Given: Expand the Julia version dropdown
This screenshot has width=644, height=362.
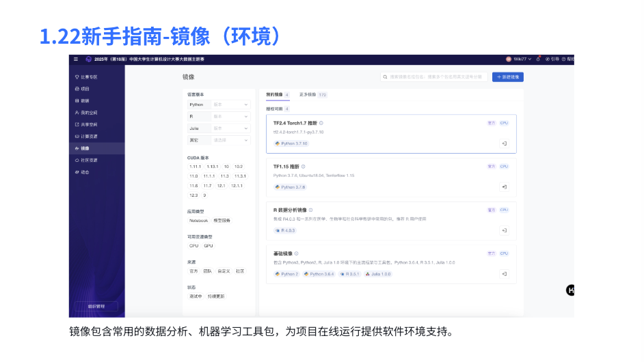Looking at the screenshot, I should pyautogui.click(x=231, y=128).
